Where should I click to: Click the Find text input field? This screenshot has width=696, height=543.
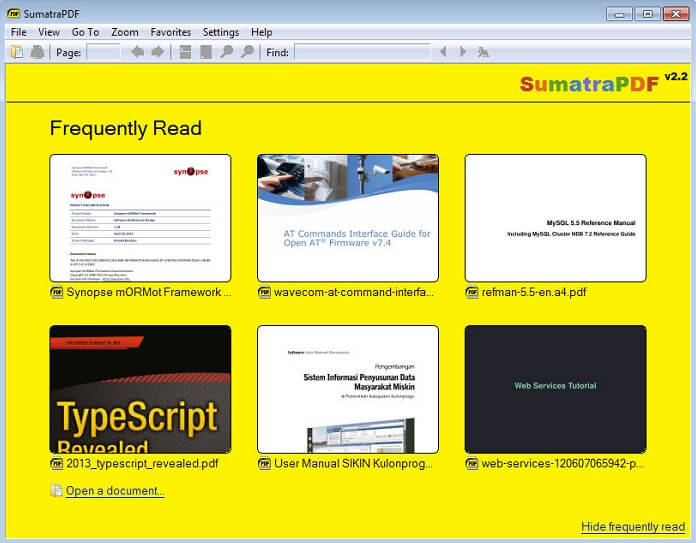(x=362, y=52)
